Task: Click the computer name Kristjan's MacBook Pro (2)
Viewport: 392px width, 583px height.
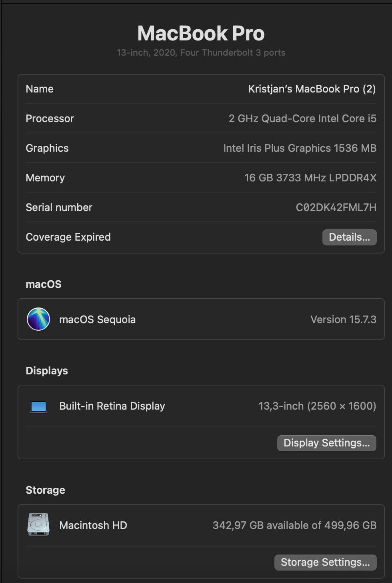Action: pyautogui.click(x=312, y=89)
